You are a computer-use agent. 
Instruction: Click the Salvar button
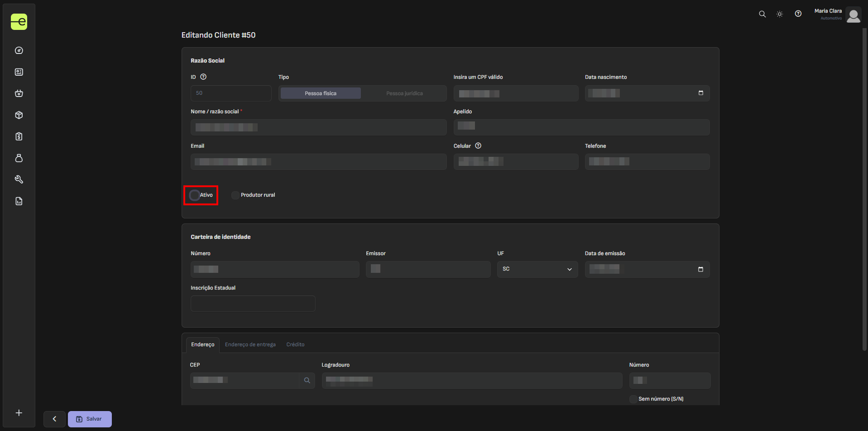(x=90, y=419)
